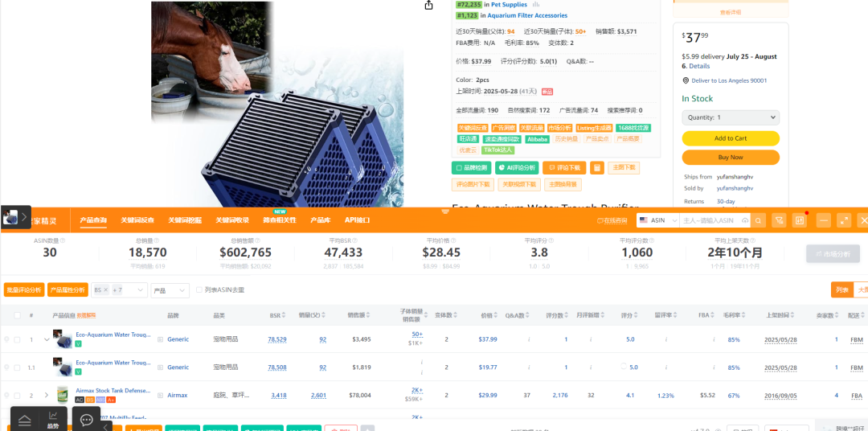Switch to 关键词收录 tab
This screenshot has height=431, width=868.
(x=232, y=220)
